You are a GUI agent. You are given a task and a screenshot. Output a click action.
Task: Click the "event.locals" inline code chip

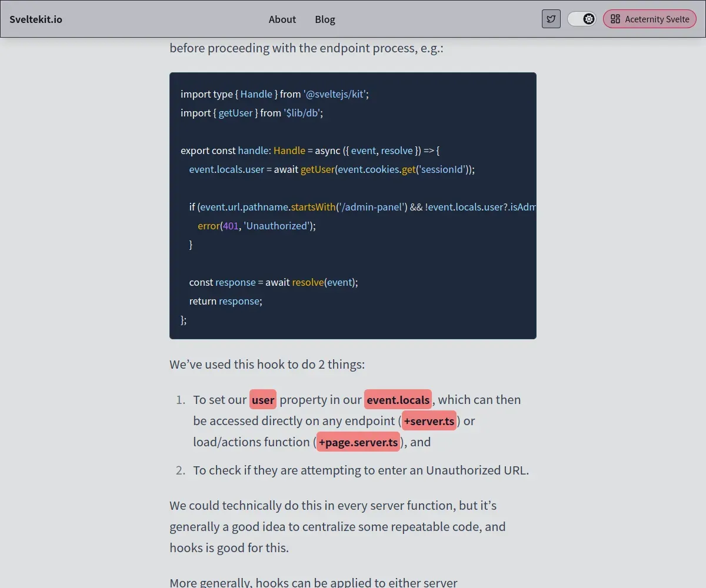click(398, 400)
